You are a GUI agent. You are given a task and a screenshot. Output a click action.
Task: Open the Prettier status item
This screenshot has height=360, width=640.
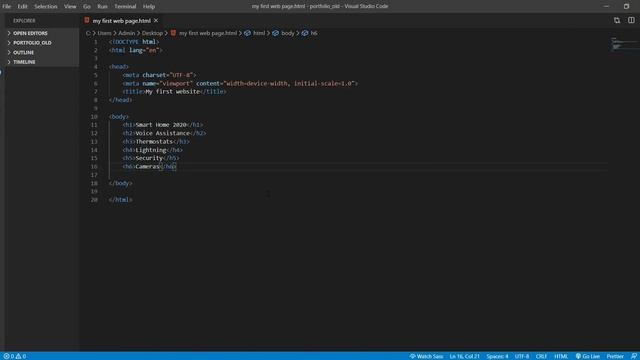pyautogui.click(x=615, y=356)
